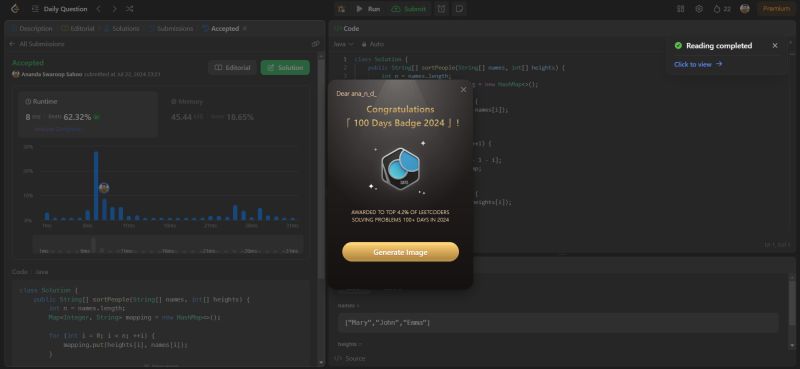Open the settings gear icon

[699, 9]
